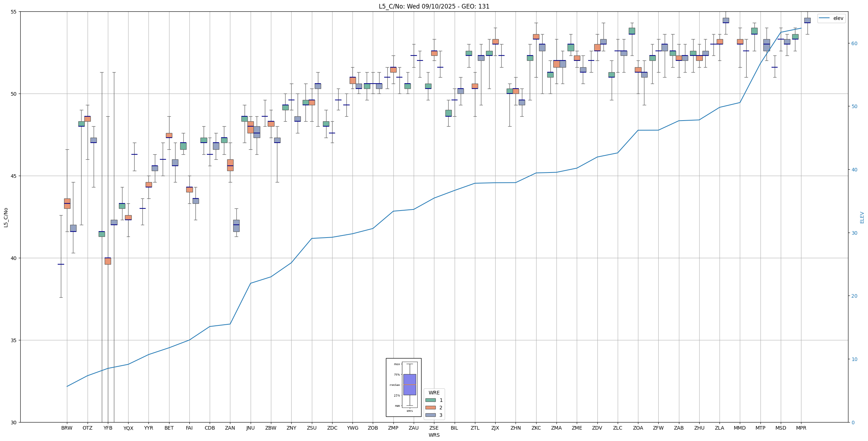
Task: Click the BIL station tick label
Action: pyautogui.click(x=454, y=428)
